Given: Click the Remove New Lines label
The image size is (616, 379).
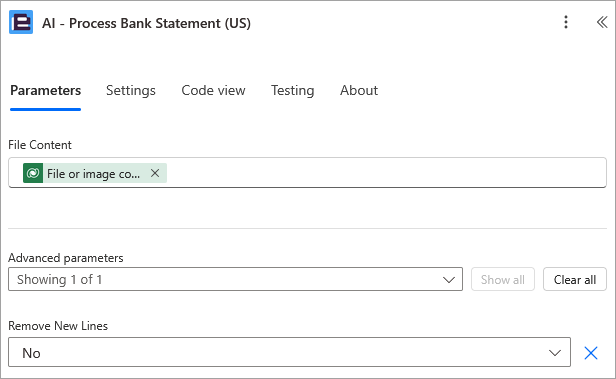Looking at the screenshot, I should click(x=58, y=326).
